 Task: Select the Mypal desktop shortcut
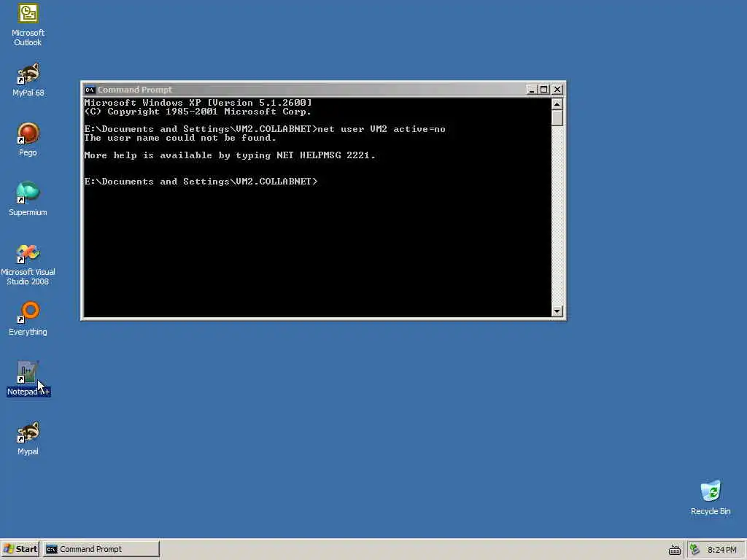pos(28,438)
